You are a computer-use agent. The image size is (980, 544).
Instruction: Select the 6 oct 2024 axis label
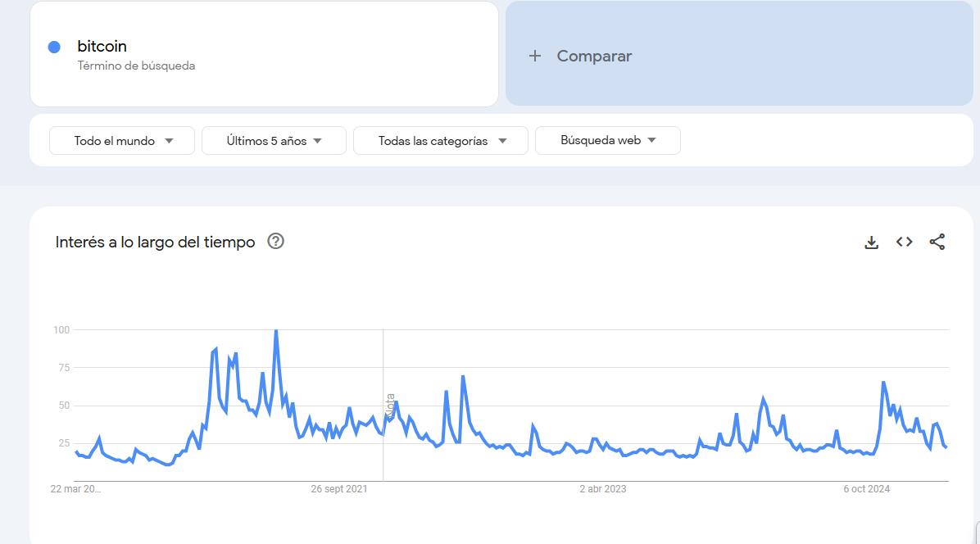pyautogui.click(x=866, y=489)
